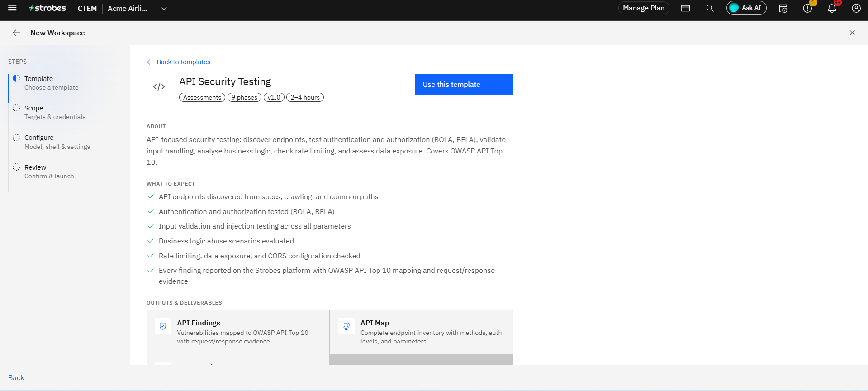Open the alerts exclamation icon
The height and width of the screenshot is (391, 868).
[807, 8]
